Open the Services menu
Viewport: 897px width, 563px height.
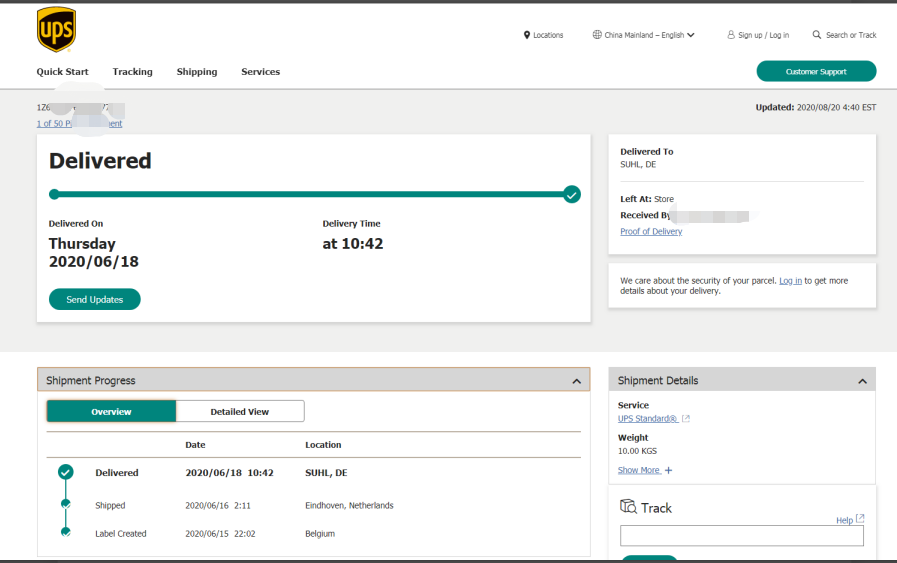(x=260, y=72)
